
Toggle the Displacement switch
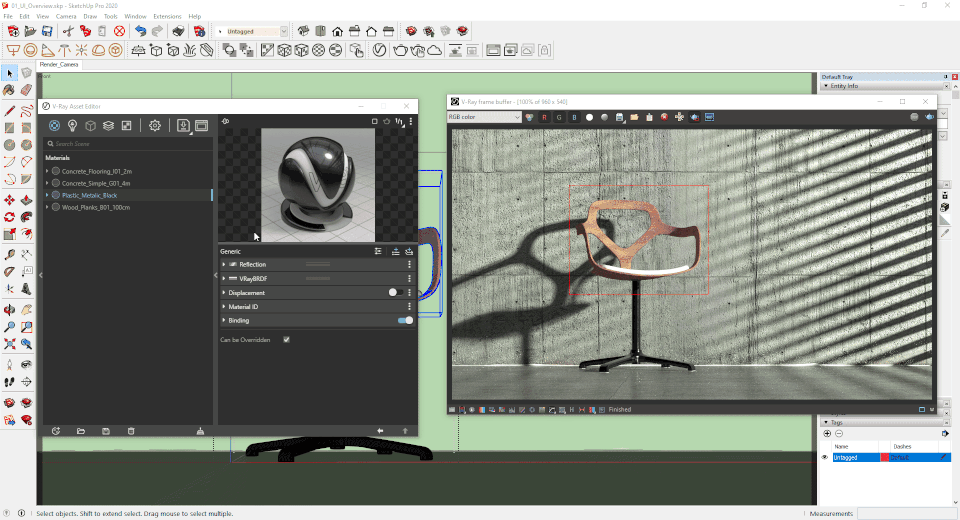pos(398,293)
